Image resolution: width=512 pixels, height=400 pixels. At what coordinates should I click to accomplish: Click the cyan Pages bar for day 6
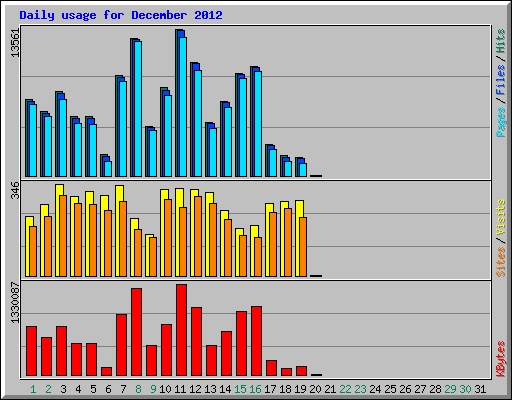coord(108,169)
